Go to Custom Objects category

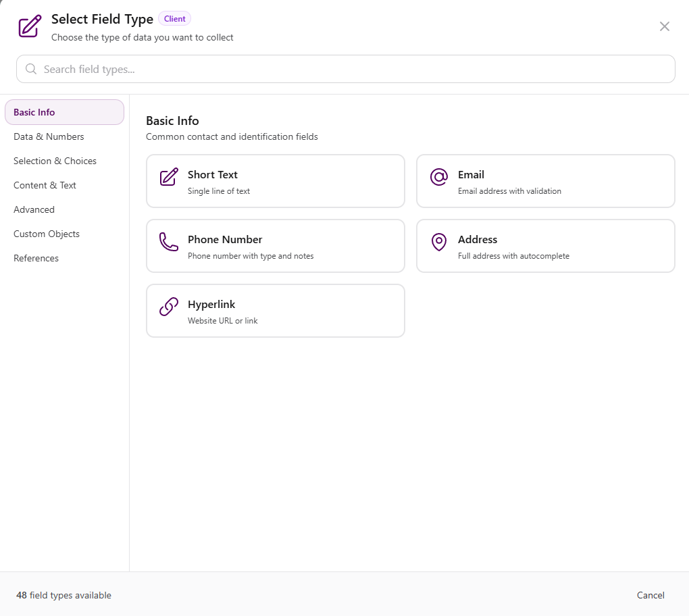(65, 234)
